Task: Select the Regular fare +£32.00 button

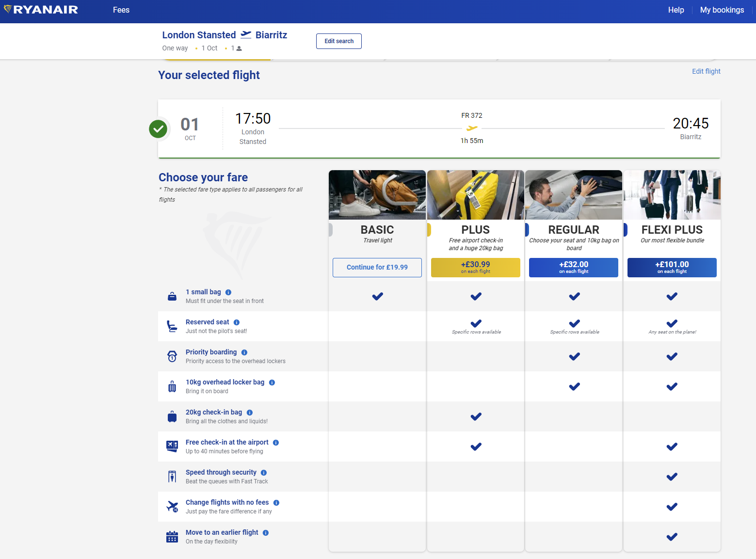Action: [x=574, y=268]
